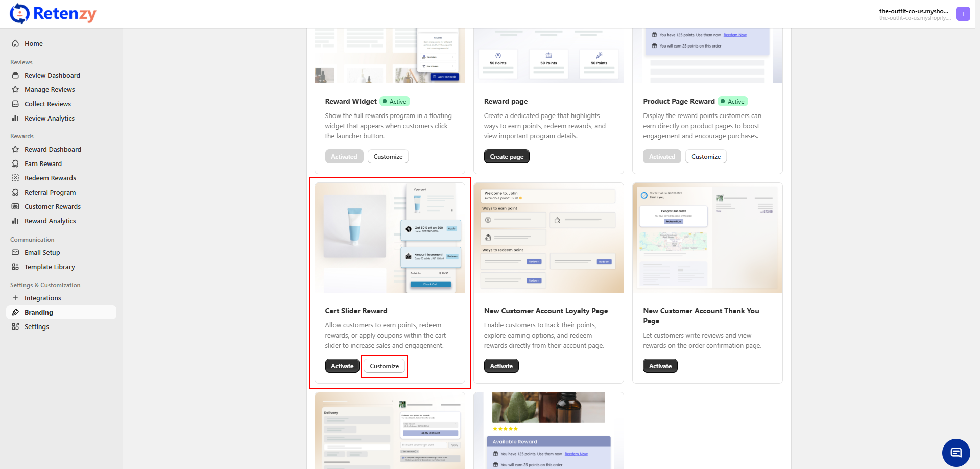Click the Cart Slider Reward description text

(x=386, y=335)
